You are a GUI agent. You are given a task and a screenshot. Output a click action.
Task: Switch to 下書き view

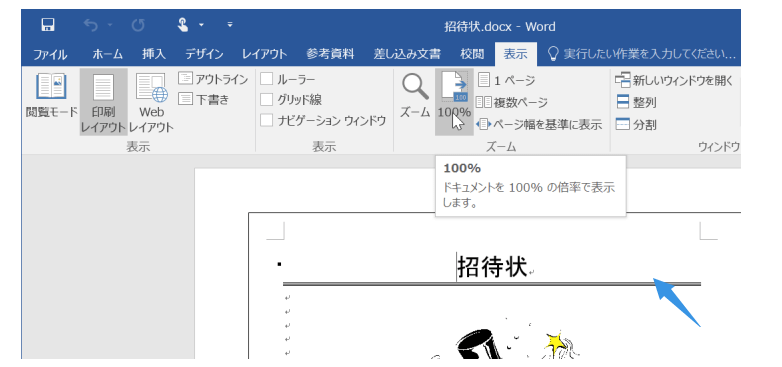click(x=203, y=99)
